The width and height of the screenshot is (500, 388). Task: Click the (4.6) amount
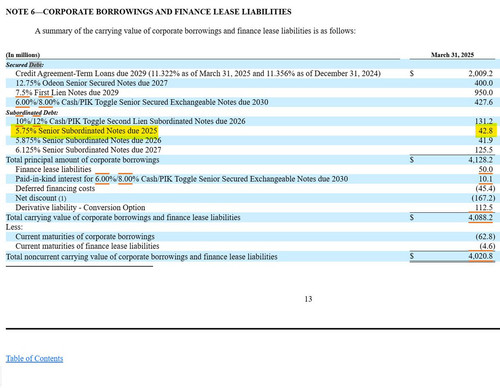(x=487, y=246)
